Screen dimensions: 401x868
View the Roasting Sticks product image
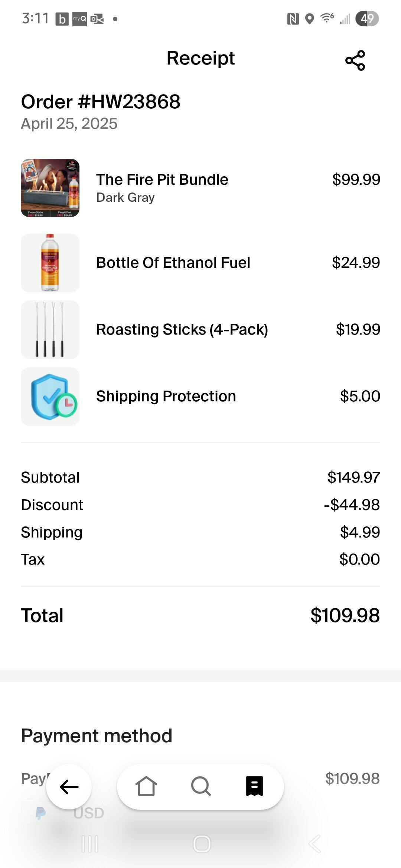pos(50,330)
